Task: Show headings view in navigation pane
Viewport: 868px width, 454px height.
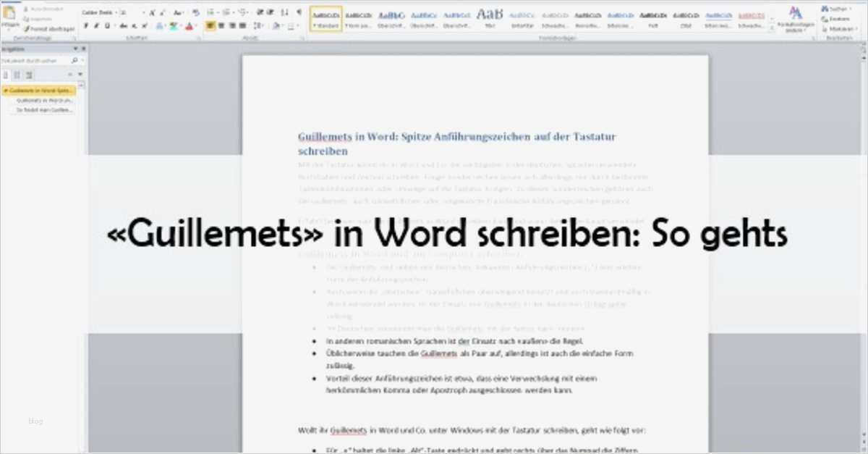Action: point(6,74)
